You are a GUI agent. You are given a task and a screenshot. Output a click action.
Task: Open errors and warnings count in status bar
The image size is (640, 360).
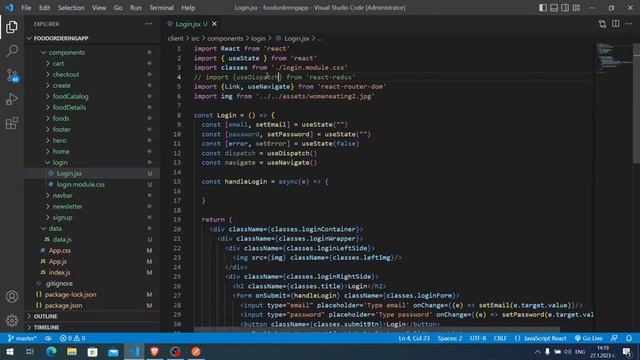click(73, 338)
